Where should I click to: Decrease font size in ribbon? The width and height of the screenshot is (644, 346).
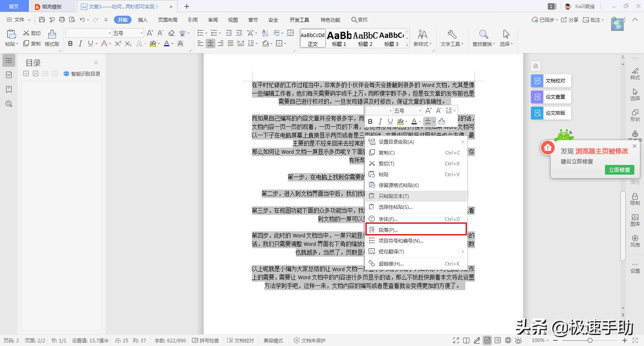(x=160, y=33)
